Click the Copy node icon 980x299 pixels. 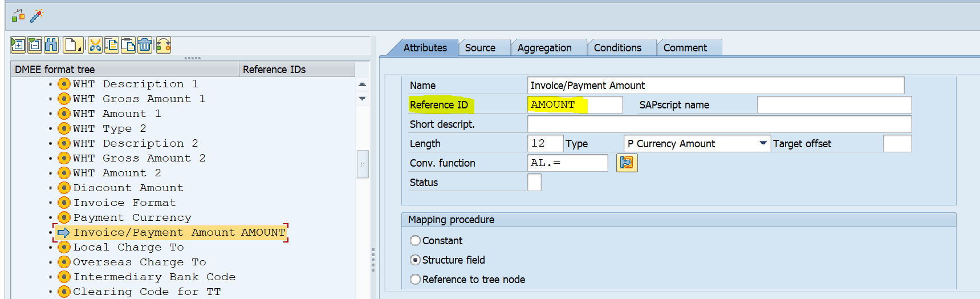(x=112, y=45)
